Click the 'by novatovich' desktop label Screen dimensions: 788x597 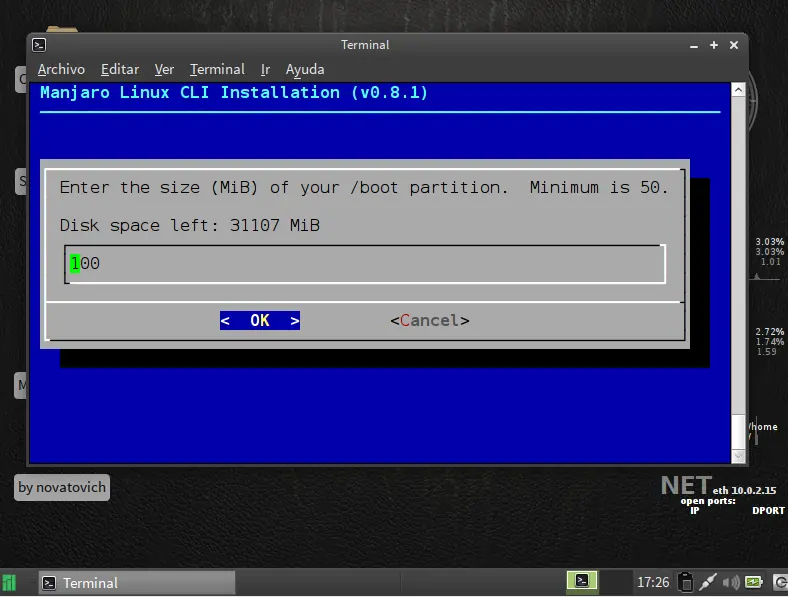62,487
